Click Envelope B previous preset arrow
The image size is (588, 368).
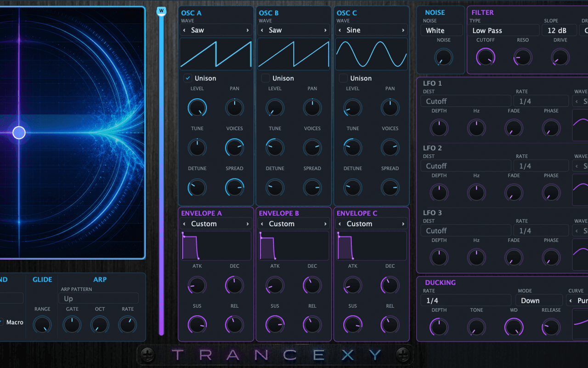pyautogui.click(x=262, y=224)
